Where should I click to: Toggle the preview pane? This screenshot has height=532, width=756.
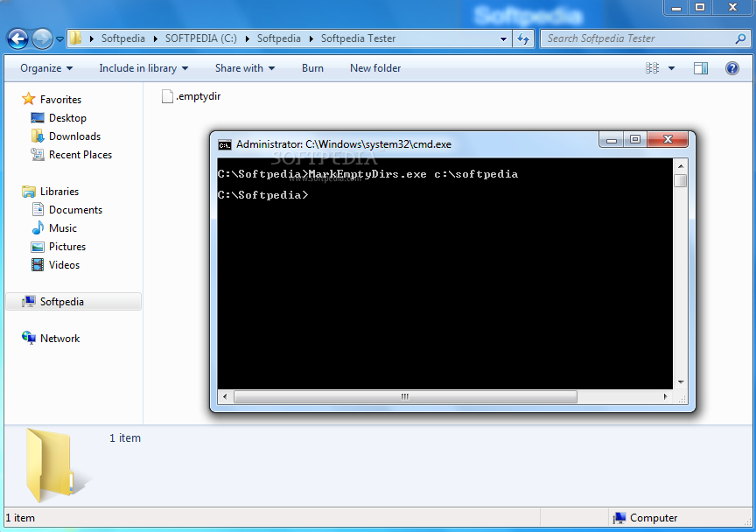(701, 68)
